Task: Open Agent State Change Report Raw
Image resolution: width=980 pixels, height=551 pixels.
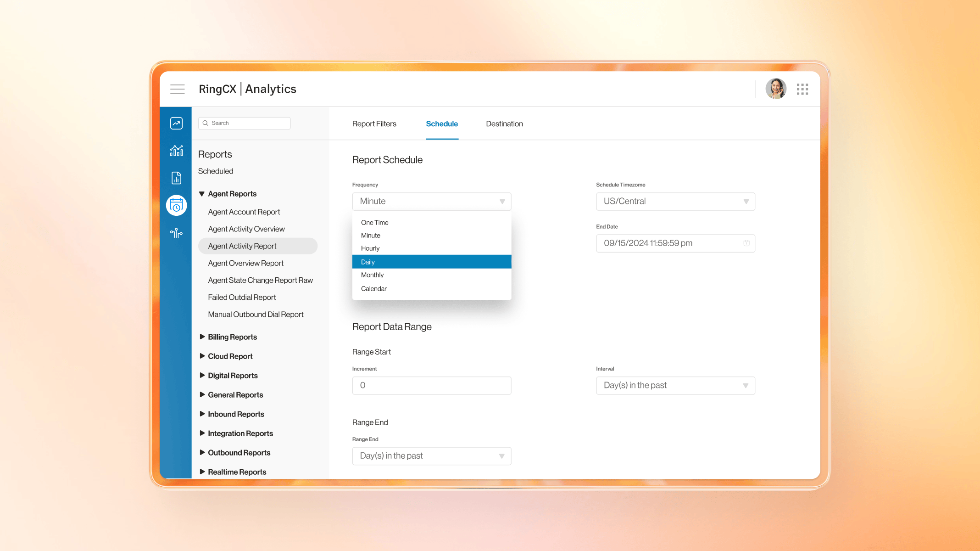Action: (x=260, y=281)
